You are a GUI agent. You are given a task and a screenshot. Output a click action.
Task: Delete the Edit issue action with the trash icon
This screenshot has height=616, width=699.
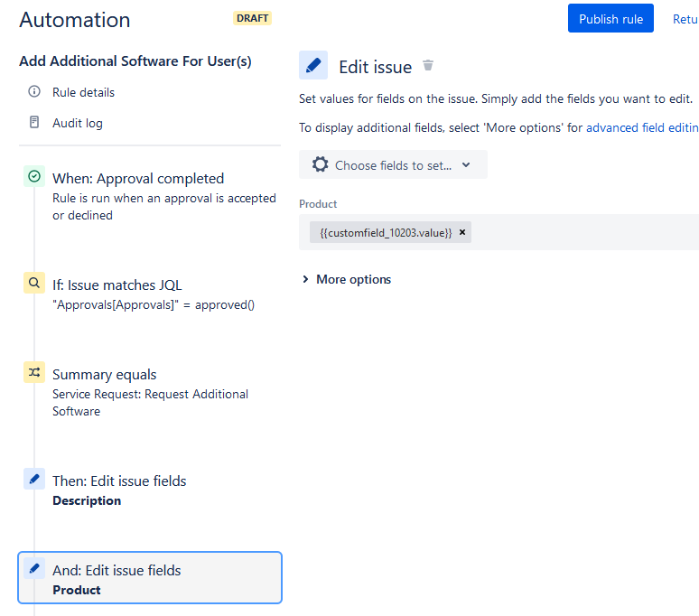(428, 66)
